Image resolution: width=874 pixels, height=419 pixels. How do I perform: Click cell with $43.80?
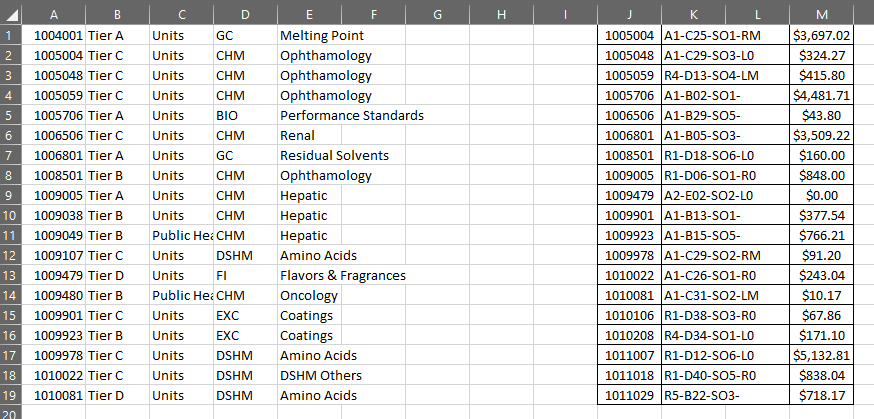821,115
